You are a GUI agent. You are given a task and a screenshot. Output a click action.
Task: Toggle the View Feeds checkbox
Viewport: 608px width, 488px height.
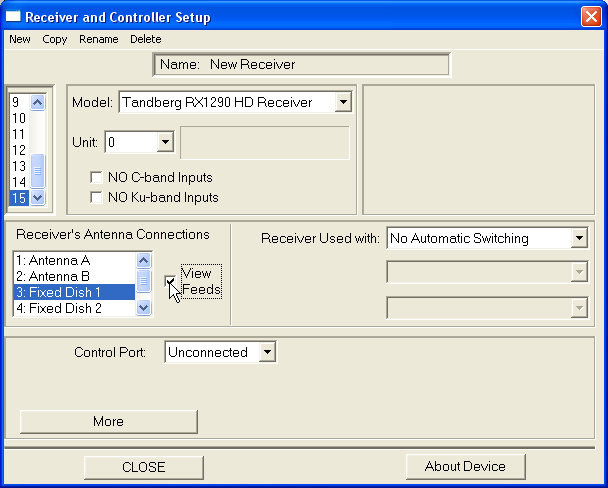170,281
